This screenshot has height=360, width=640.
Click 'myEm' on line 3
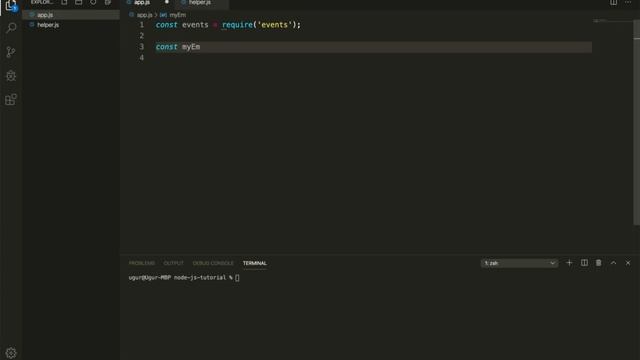point(191,47)
